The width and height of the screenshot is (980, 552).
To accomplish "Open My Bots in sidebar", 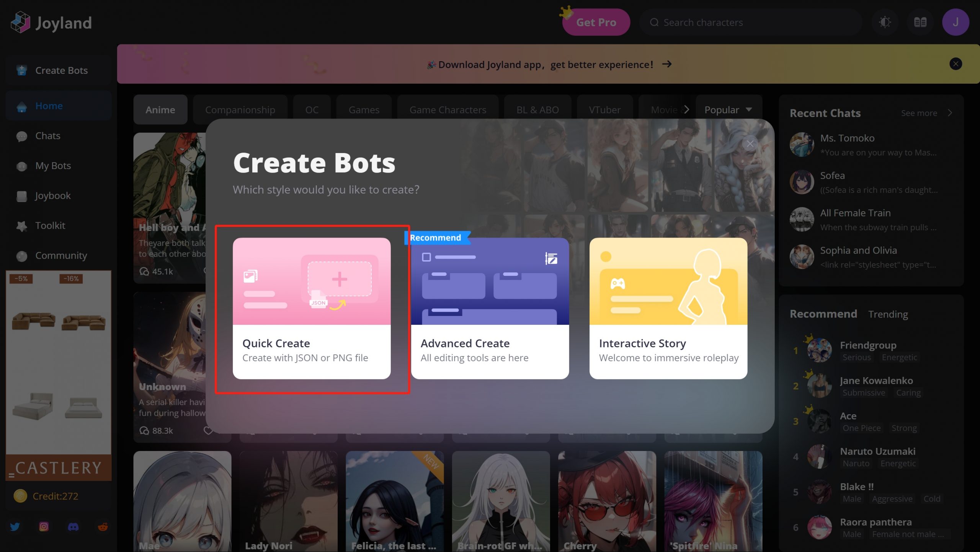I will (x=59, y=166).
